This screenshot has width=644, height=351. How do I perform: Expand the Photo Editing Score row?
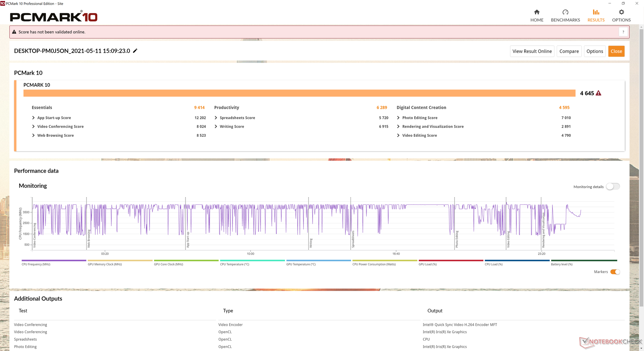[x=398, y=118]
